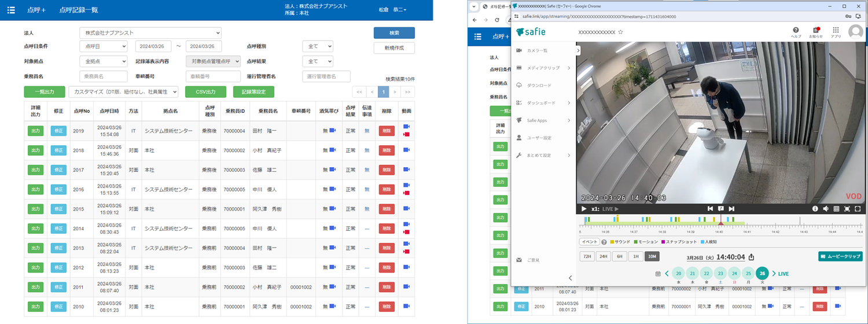Screen dimensions: 868x324
Task: Select the 6H timeline range
Action: click(x=619, y=256)
